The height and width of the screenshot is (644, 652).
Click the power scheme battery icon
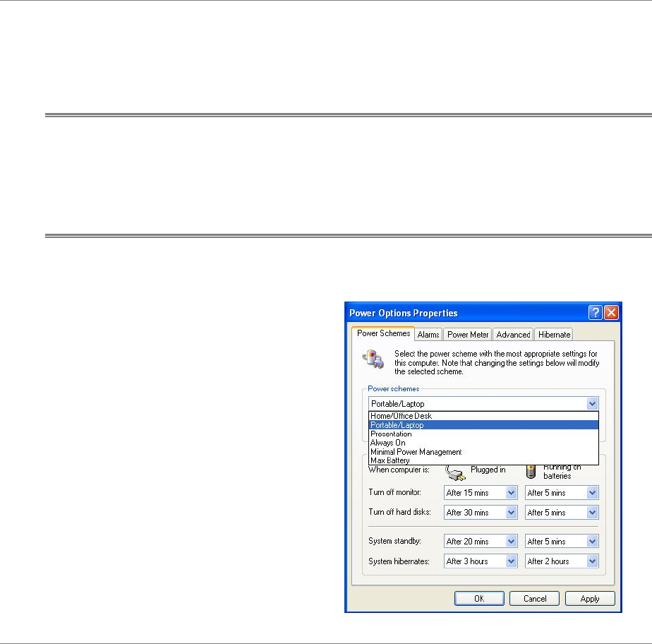tap(373, 359)
